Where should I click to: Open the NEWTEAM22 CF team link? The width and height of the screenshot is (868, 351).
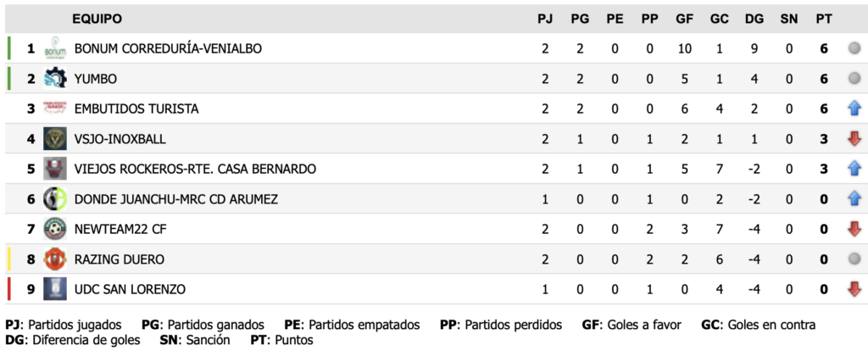120,229
